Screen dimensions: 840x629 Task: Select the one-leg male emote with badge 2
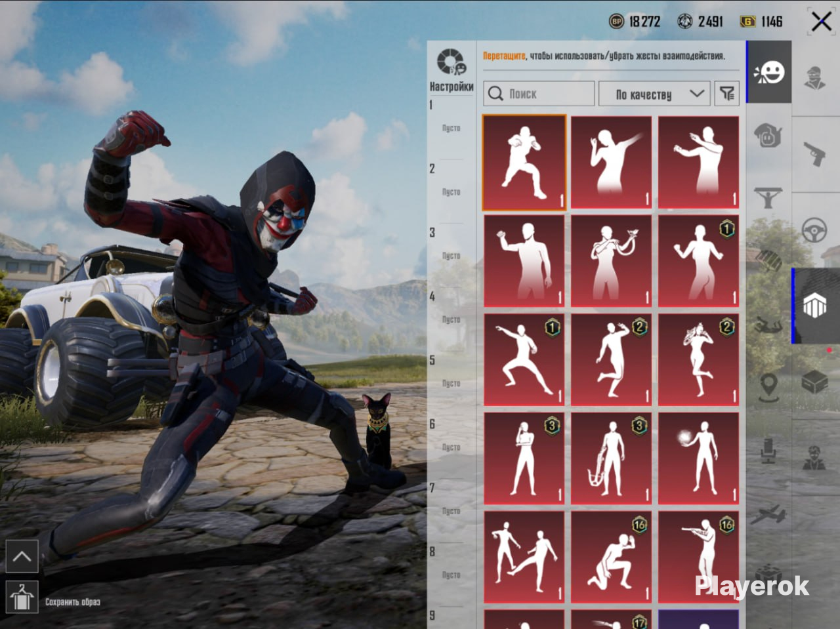[611, 359]
